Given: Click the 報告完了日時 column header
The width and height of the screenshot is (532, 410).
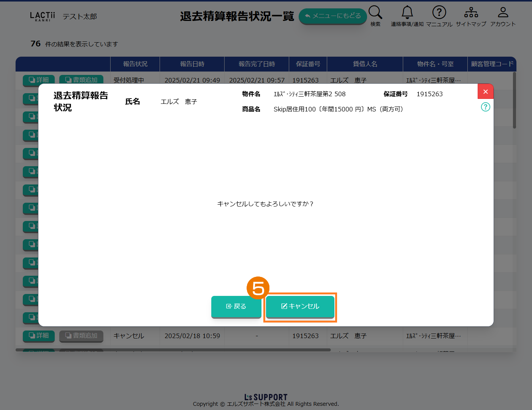Looking at the screenshot, I should [x=256, y=64].
